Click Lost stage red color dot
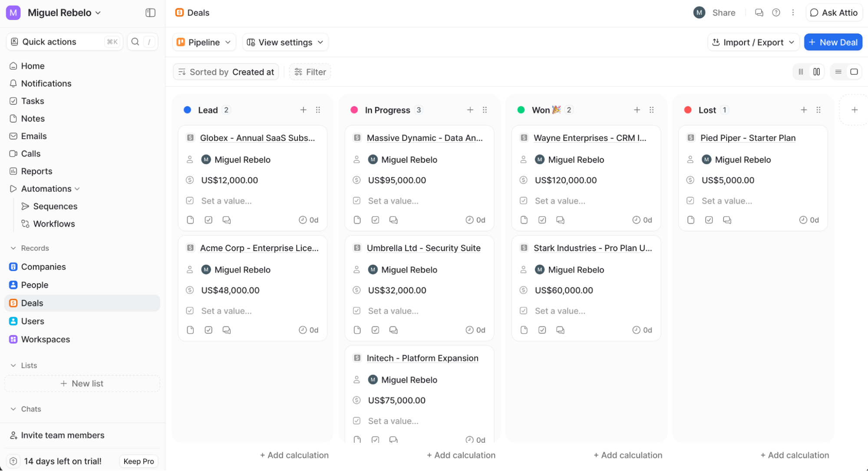868x471 pixels. [x=688, y=110]
